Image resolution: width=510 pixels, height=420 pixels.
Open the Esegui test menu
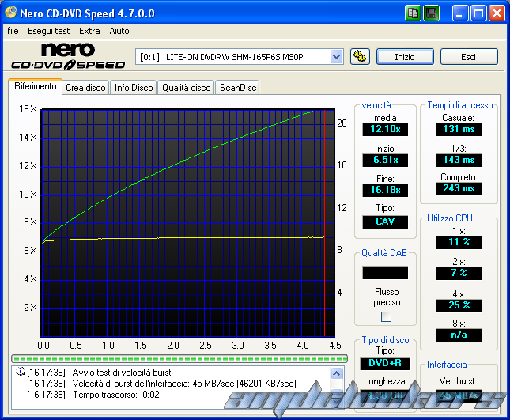coord(49,31)
